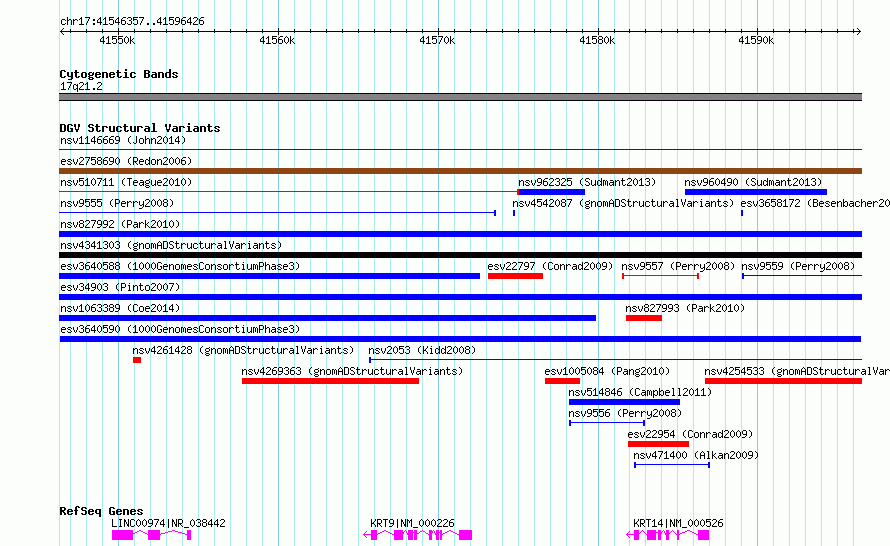
Task: Open the KRT9|NM_000226 gene label
Action: (x=412, y=523)
